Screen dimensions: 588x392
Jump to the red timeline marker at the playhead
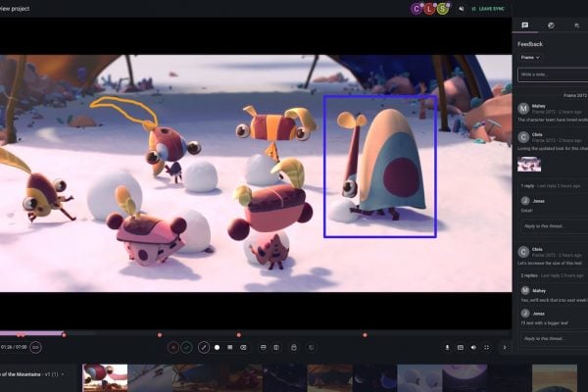point(64,335)
